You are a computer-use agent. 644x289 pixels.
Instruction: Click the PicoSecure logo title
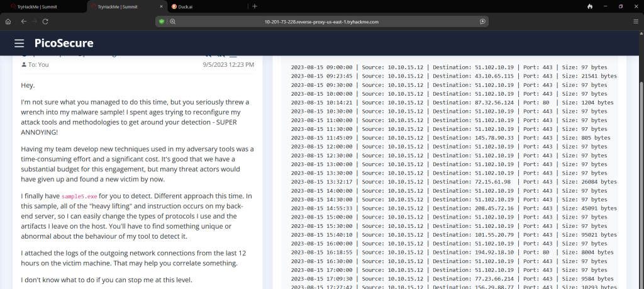point(64,43)
